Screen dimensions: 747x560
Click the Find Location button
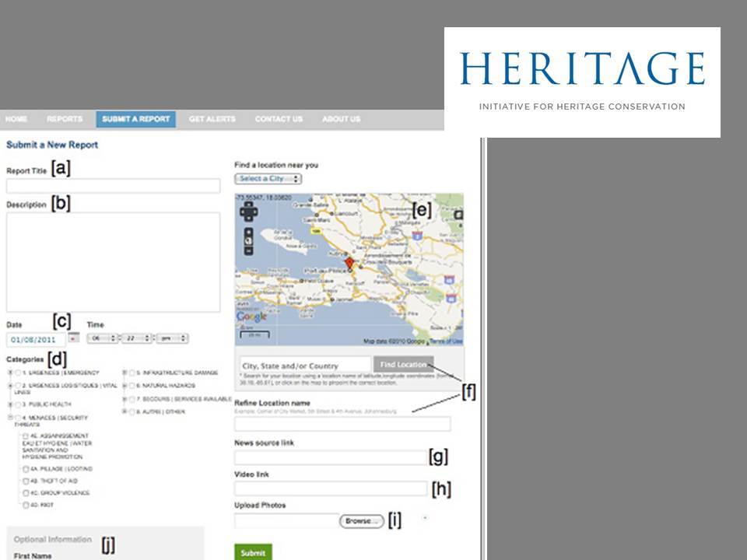[404, 365]
